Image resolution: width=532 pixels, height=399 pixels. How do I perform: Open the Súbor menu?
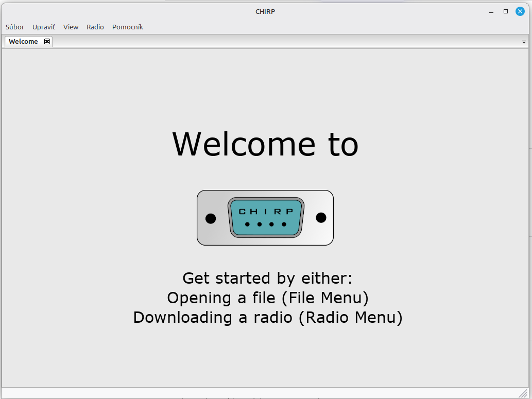point(14,27)
